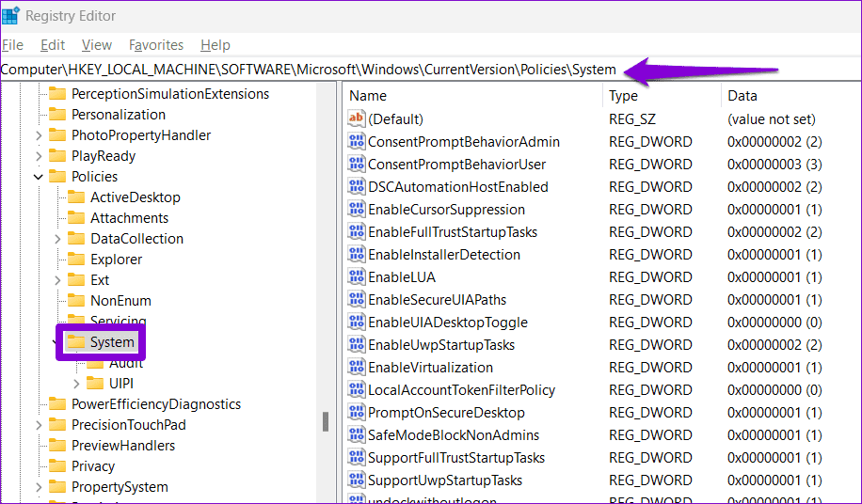Open the Help menu

click(x=215, y=45)
